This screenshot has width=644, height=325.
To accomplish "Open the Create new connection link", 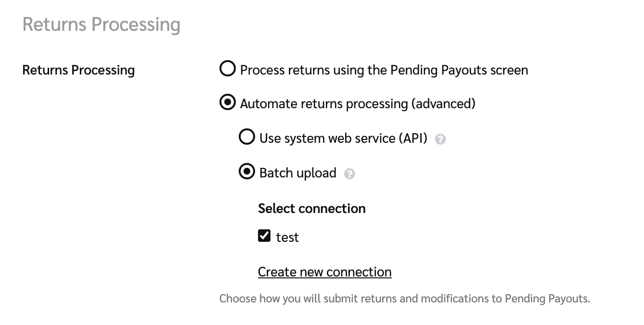I will click(x=324, y=272).
